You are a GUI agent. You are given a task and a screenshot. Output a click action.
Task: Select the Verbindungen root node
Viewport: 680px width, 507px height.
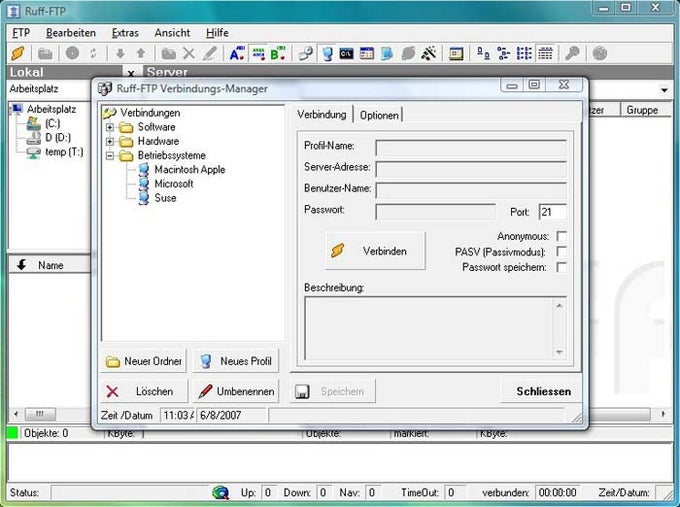click(x=150, y=113)
